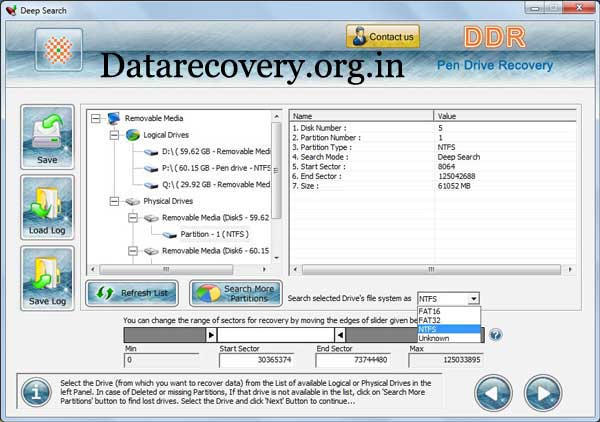Click Search More Partitions button
Screen dimensions: 600x422
[x=236, y=293]
